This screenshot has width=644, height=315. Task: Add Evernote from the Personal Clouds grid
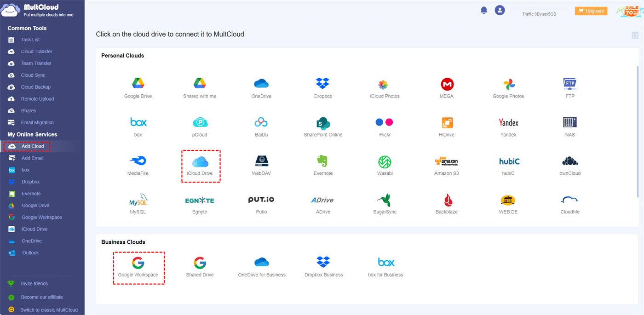[x=323, y=165]
